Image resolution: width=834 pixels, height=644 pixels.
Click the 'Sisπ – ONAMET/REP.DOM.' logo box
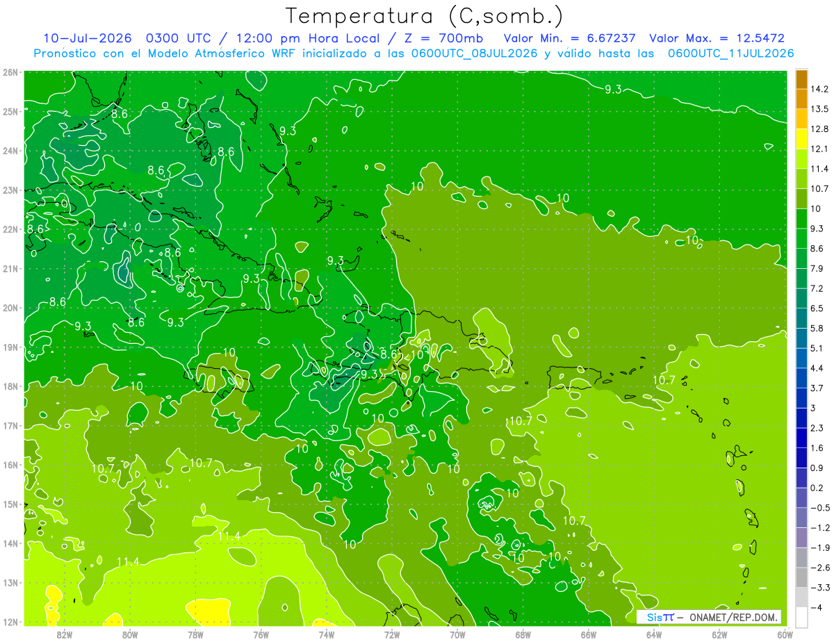(x=709, y=617)
